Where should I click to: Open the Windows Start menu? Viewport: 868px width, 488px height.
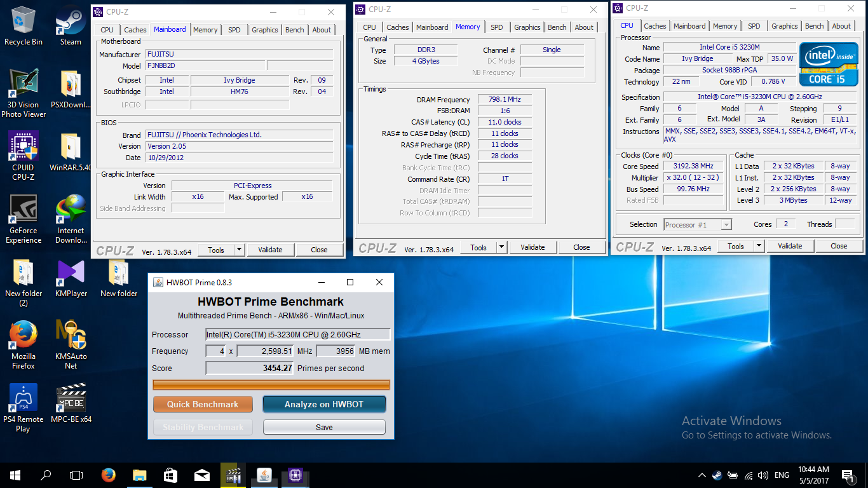pos(15,475)
